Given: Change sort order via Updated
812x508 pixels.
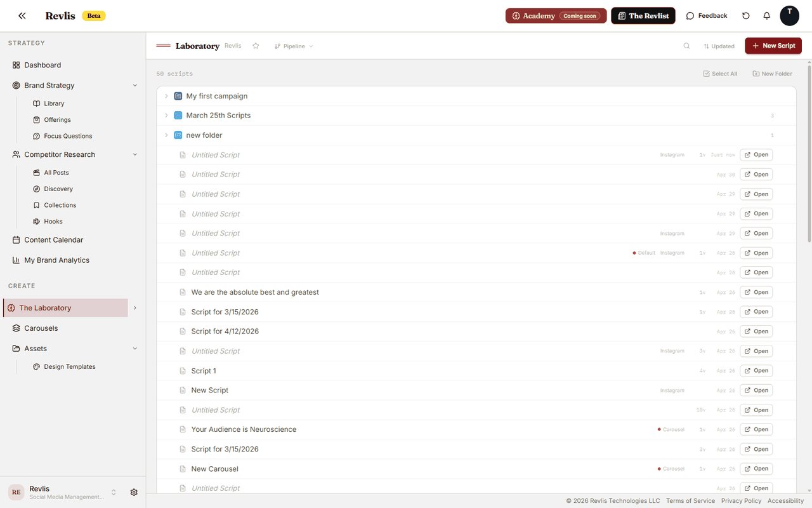Looking at the screenshot, I should [719, 46].
